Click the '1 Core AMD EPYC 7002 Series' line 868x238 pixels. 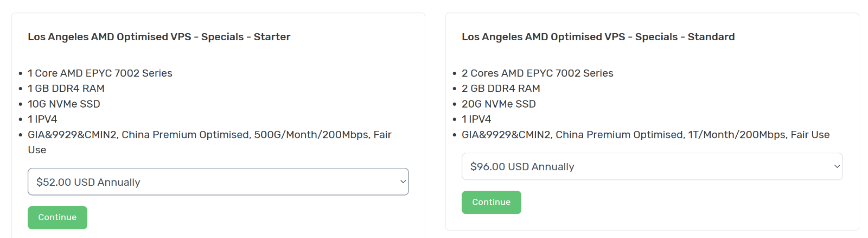[x=100, y=73]
